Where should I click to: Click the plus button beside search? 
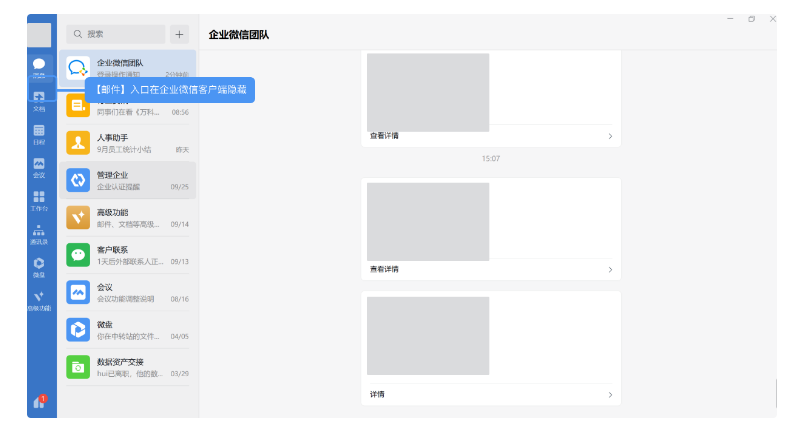click(x=179, y=34)
